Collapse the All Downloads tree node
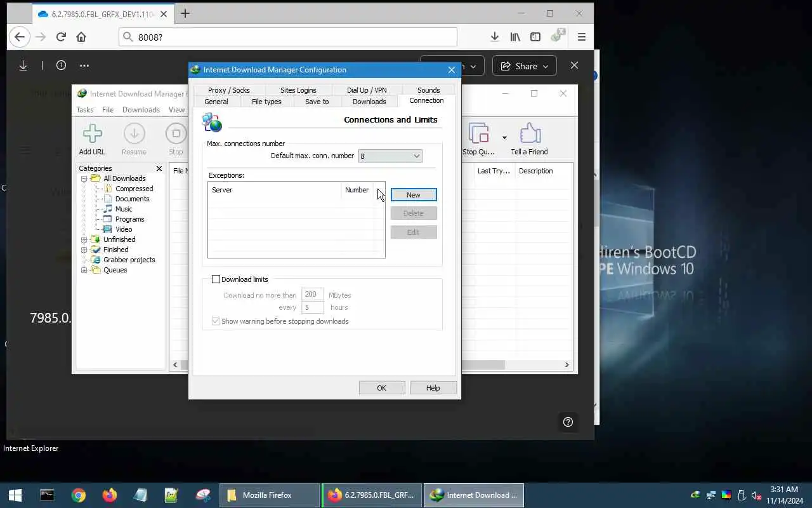Image resolution: width=812 pixels, height=508 pixels. tap(84, 178)
